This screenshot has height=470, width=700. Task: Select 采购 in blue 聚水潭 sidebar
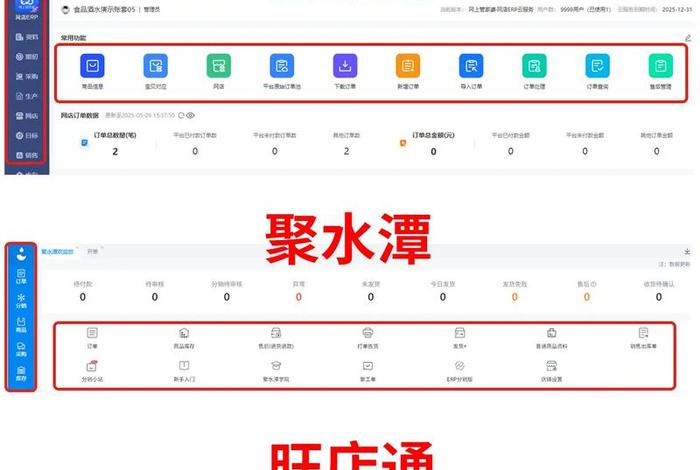coord(21,349)
